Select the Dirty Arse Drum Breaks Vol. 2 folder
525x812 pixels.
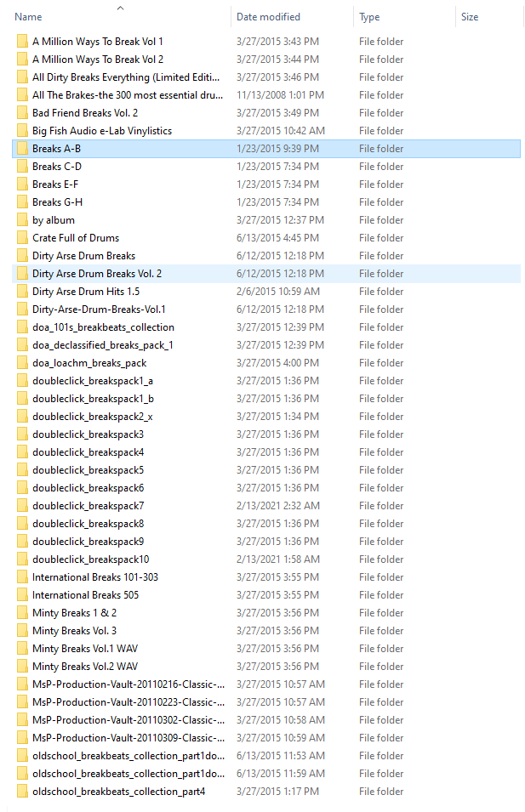[x=97, y=274]
